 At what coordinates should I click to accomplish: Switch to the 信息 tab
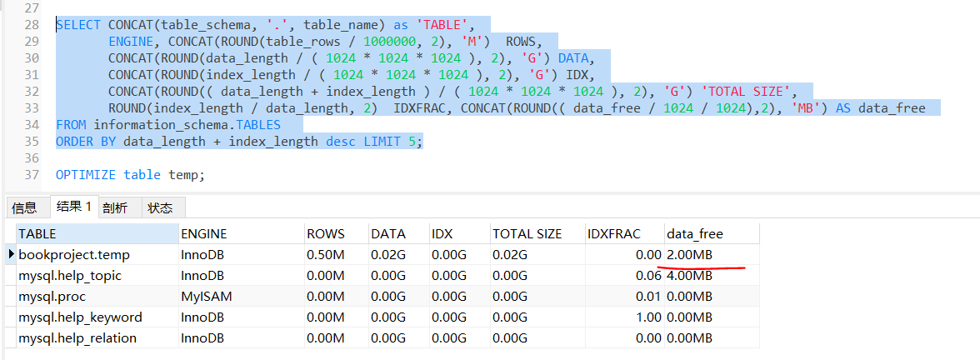click(x=25, y=207)
